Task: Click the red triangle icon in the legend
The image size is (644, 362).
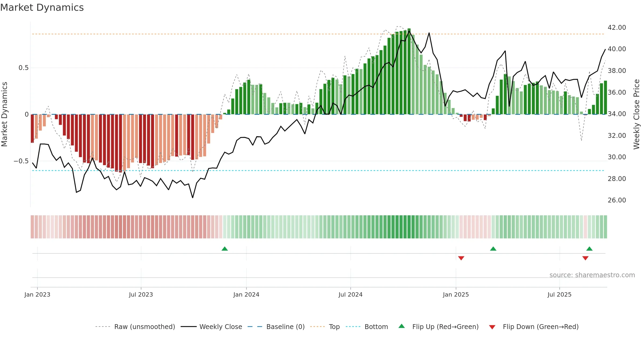Action: click(492, 327)
